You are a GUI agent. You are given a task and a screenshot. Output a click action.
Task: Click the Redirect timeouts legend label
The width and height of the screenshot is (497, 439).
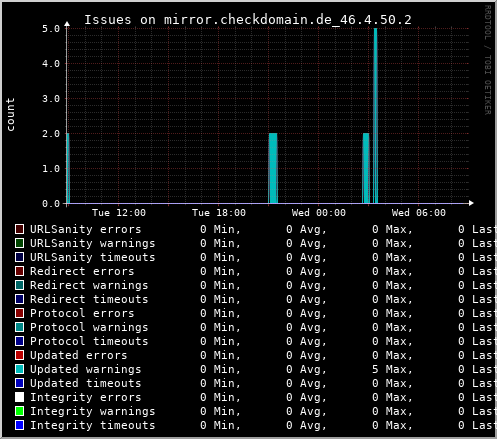coord(89,299)
